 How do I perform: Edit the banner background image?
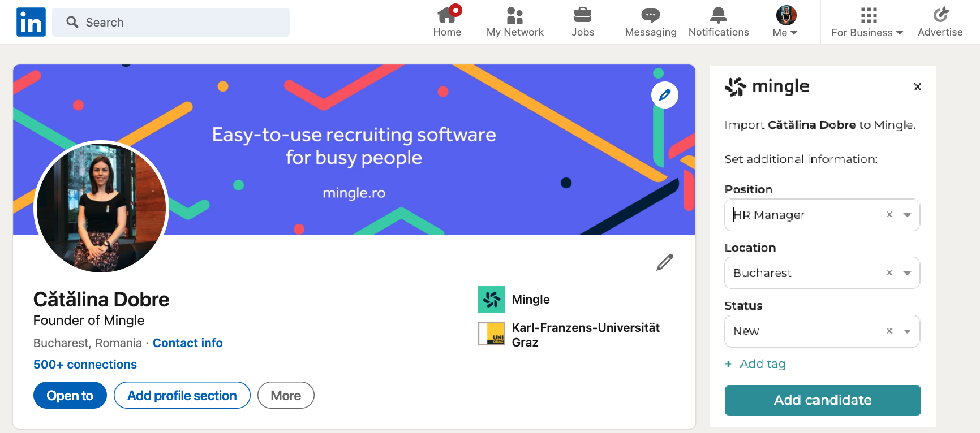[665, 95]
